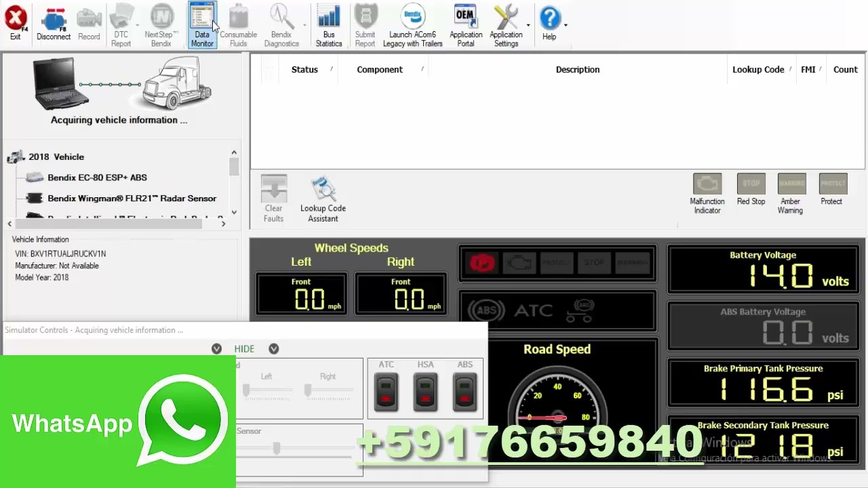Click the tree horizontal scroll left arrow

pos(9,223)
